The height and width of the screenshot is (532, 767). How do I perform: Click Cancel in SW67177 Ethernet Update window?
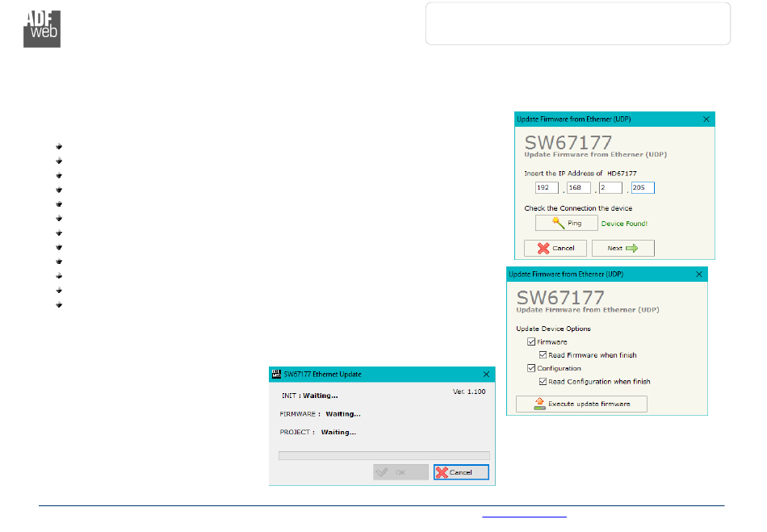pos(461,471)
